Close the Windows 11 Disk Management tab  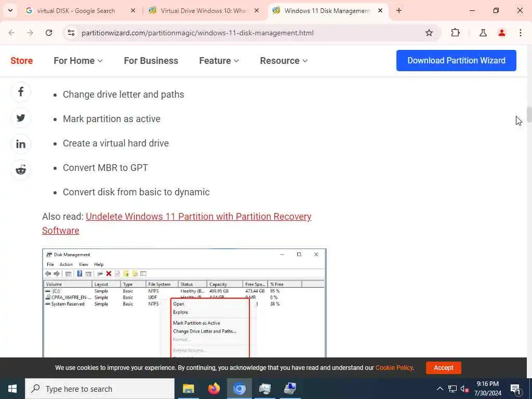tap(380, 10)
